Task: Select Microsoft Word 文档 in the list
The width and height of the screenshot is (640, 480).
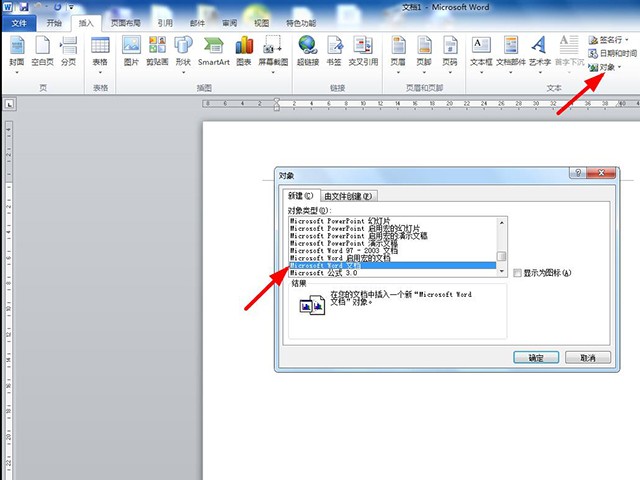Action: [392, 266]
